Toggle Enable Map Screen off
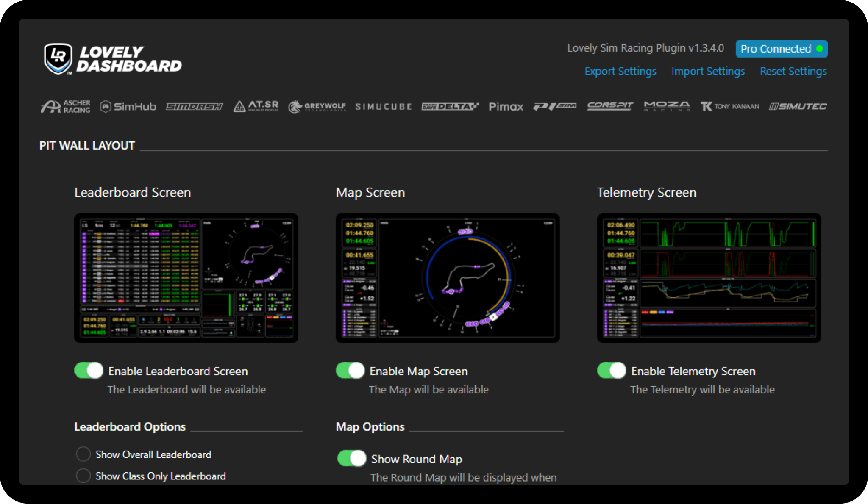Screen dimensions: 868x504 pyautogui.click(x=351, y=371)
